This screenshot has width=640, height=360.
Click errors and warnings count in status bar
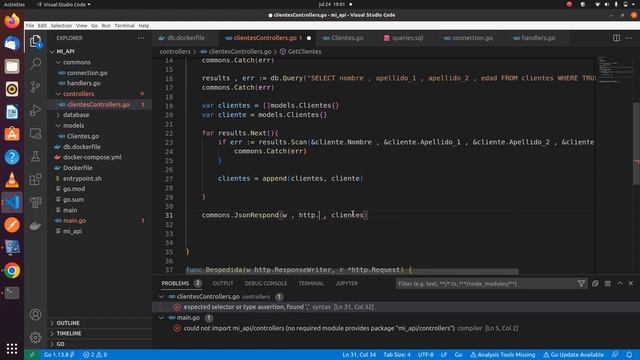tap(95, 355)
